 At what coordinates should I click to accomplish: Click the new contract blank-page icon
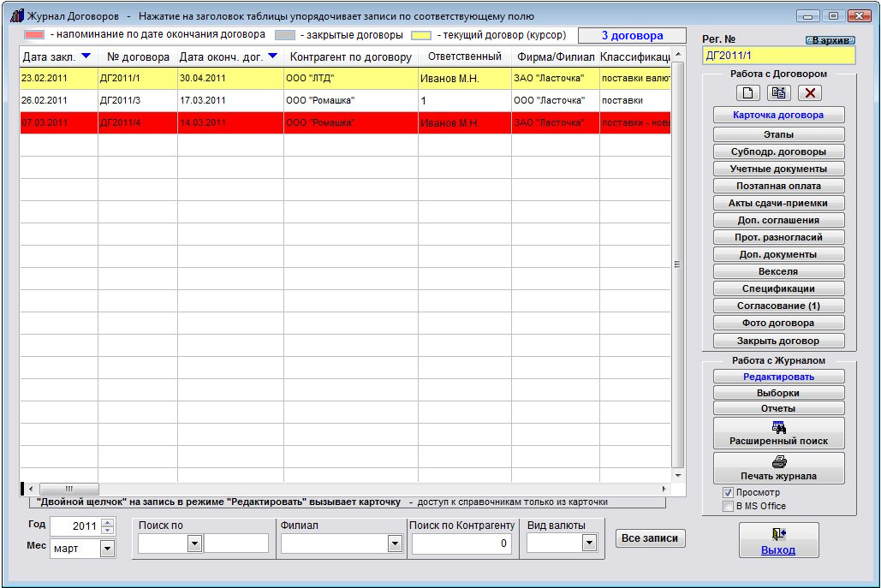(747, 93)
